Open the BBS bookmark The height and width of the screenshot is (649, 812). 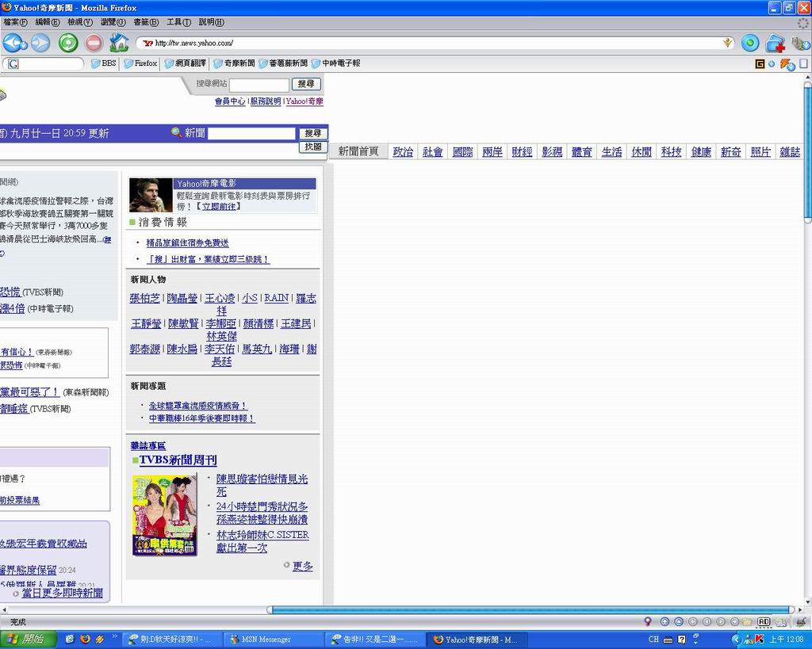[x=104, y=63]
